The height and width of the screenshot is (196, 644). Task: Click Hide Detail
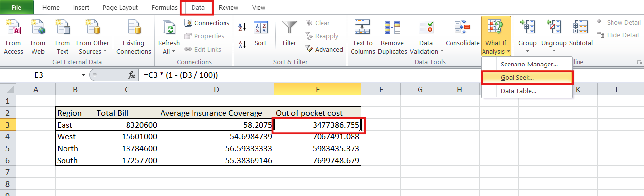coord(618,35)
